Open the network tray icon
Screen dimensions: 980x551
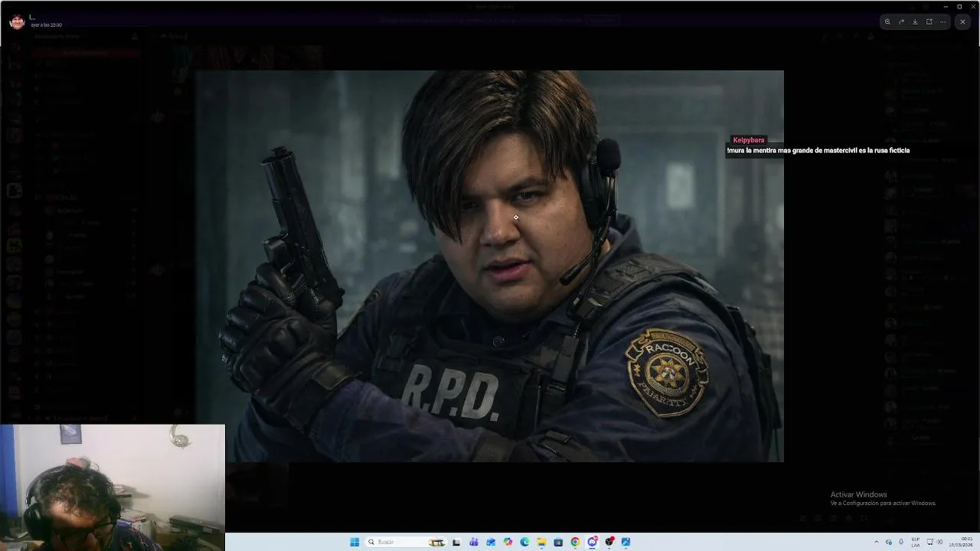[x=930, y=542]
